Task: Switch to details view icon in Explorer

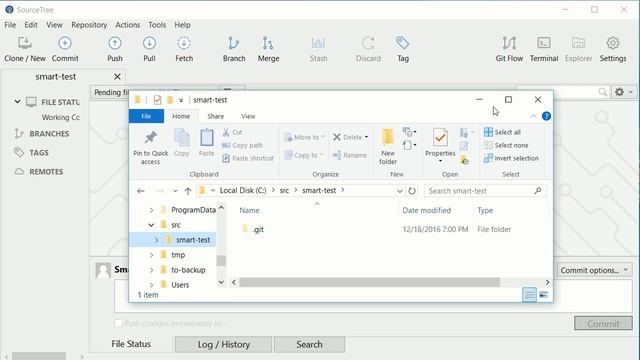Action: point(529,295)
